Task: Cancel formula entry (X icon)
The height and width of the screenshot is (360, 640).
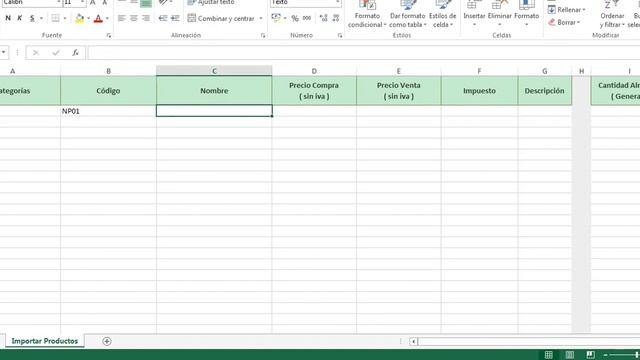Action: [36, 53]
